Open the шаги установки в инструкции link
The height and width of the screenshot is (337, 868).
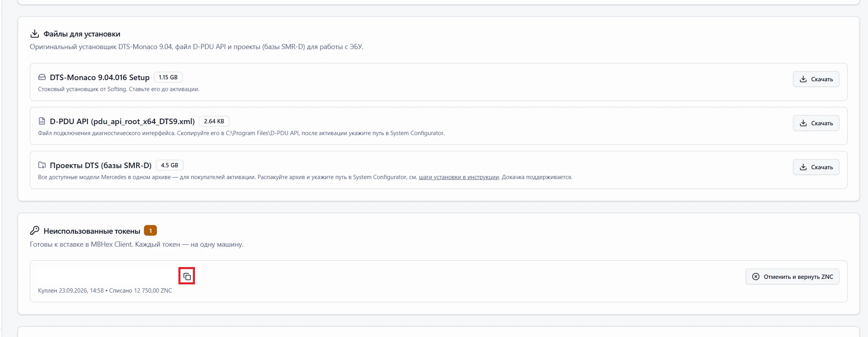(x=459, y=177)
